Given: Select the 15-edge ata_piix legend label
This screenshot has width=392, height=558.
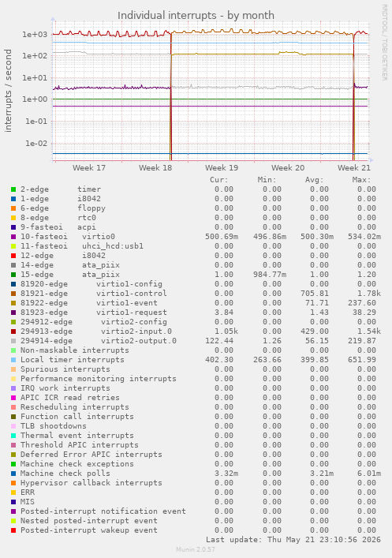Looking at the screenshot, I should coord(70,275).
